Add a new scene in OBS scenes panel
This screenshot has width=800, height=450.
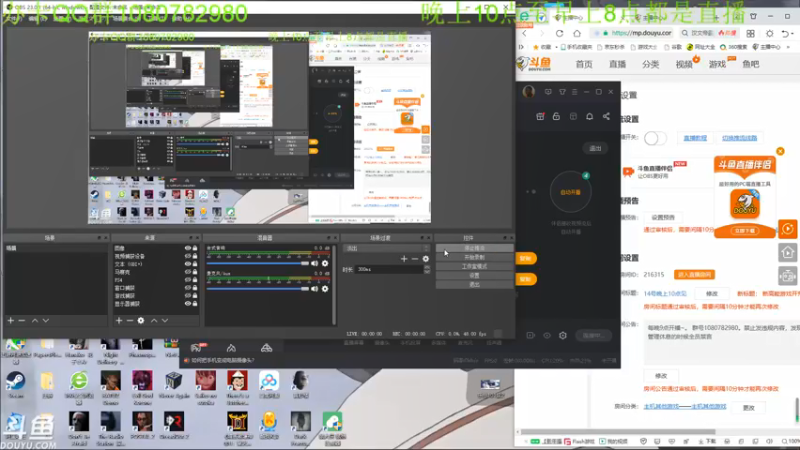coord(10,320)
